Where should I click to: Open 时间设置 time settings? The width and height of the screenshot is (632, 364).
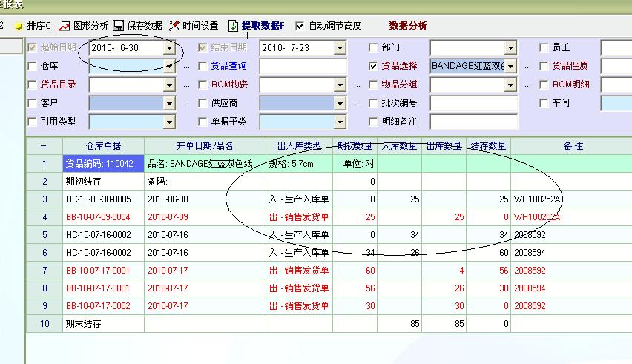coord(175,26)
